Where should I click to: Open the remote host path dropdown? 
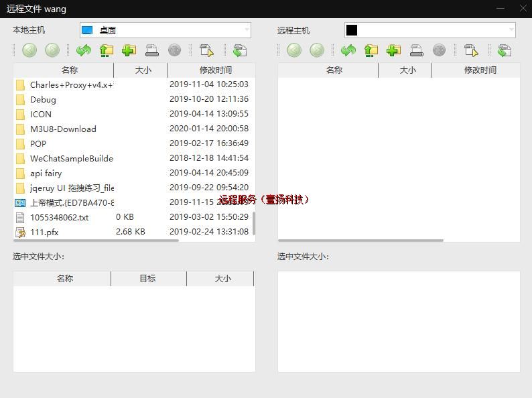coord(511,30)
